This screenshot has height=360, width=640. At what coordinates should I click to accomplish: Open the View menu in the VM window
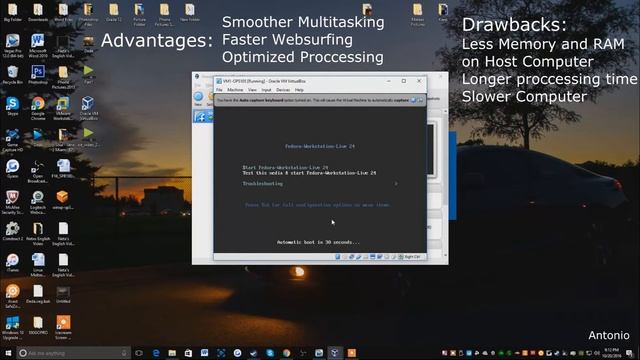[x=252, y=90]
